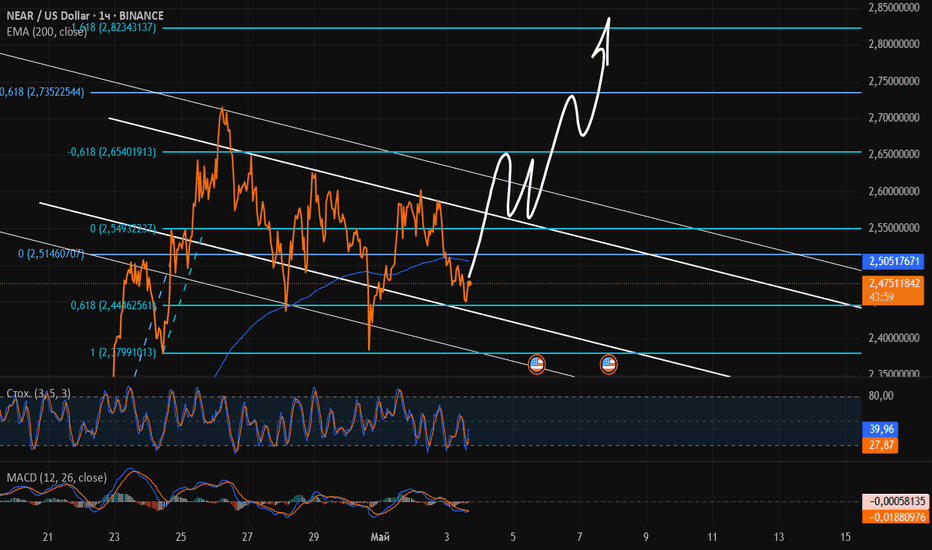Viewport: 932px width, 550px height.
Task: Select the EMA (200, close) indicator label
Action: click(x=46, y=32)
